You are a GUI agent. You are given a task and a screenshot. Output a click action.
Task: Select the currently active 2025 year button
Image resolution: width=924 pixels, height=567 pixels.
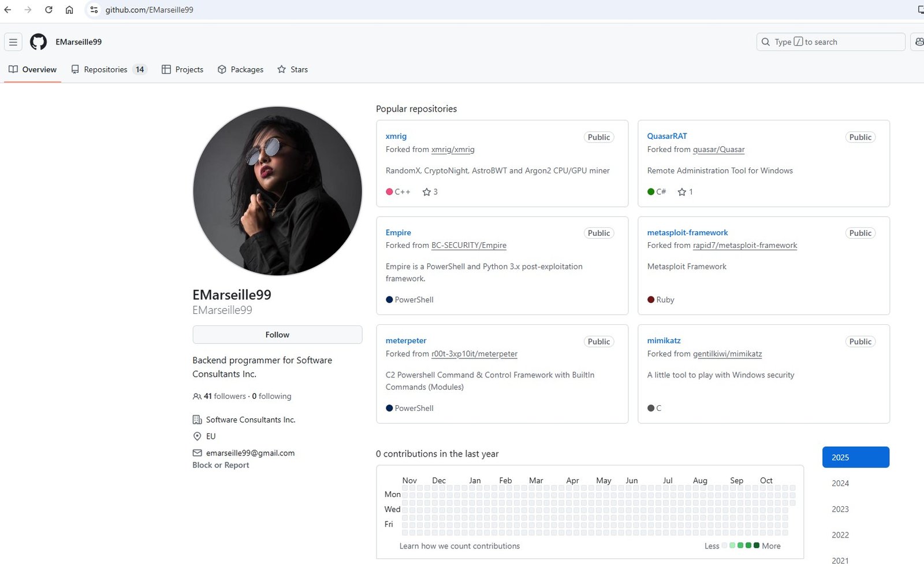855,457
